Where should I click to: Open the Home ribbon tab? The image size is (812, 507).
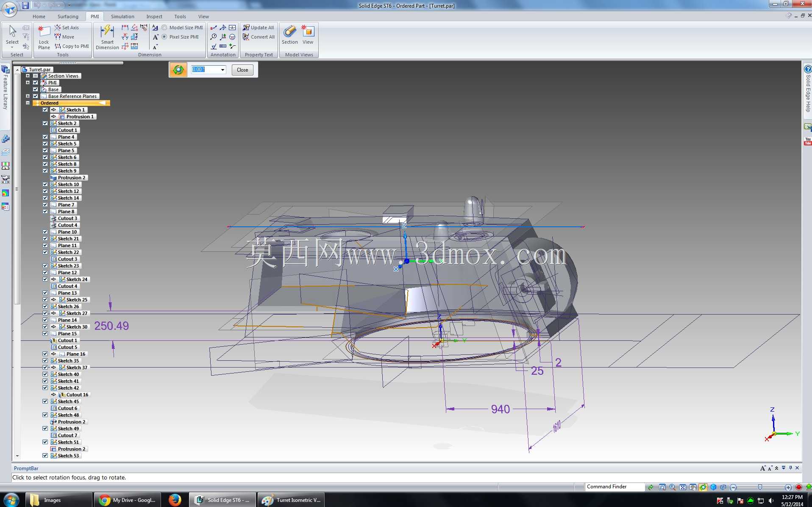point(39,17)
